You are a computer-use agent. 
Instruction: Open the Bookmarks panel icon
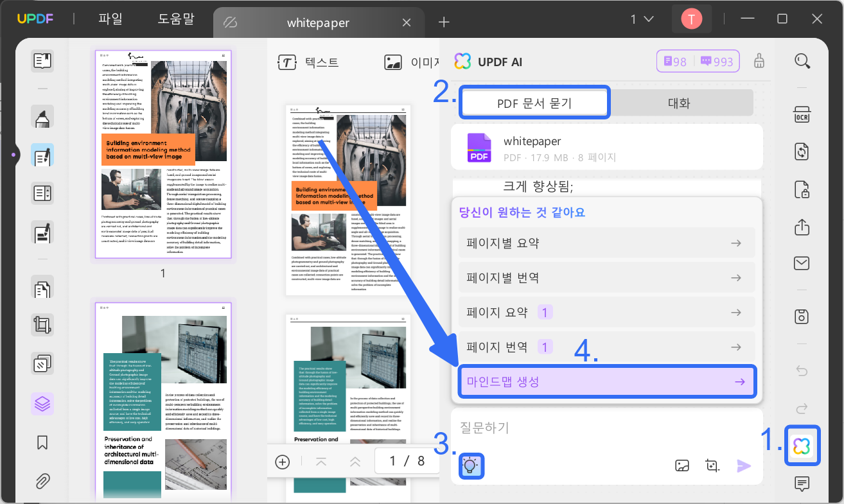42,442
